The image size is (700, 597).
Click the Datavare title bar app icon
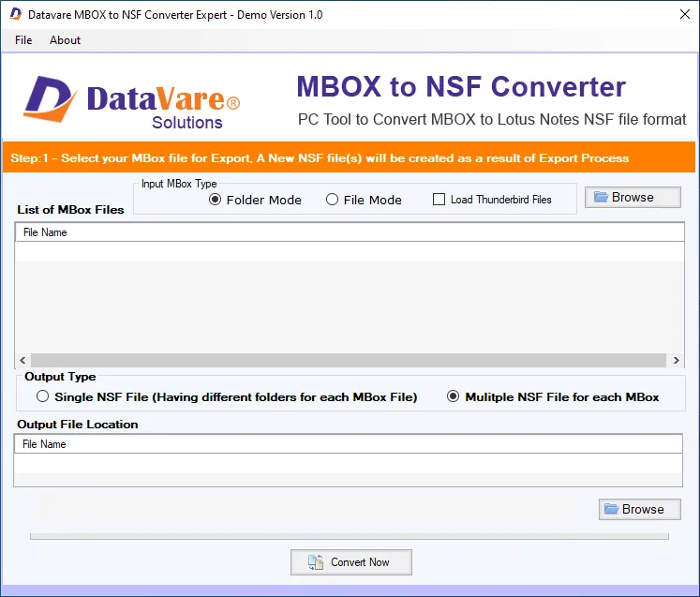16,14
